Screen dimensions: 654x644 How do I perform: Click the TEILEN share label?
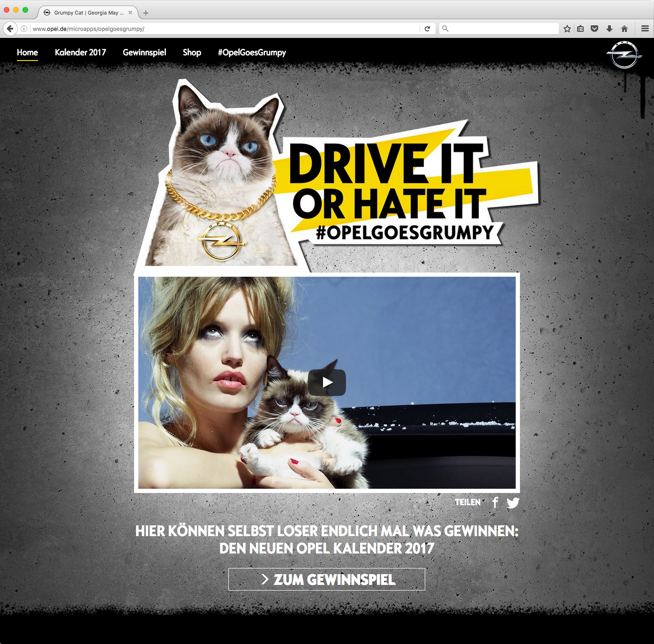pyautogui.click(x=467, y=502)
